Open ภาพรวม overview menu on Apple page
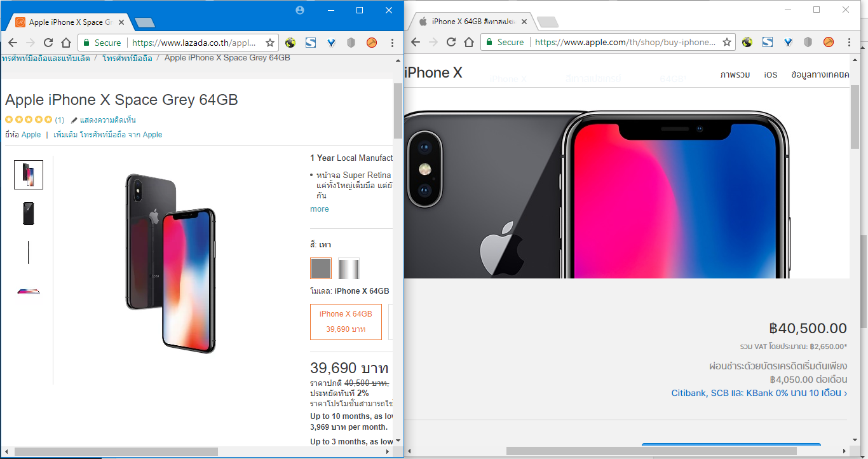Viewport: 868px width, 459px height. pyautogui.click(x=735, y=74)
